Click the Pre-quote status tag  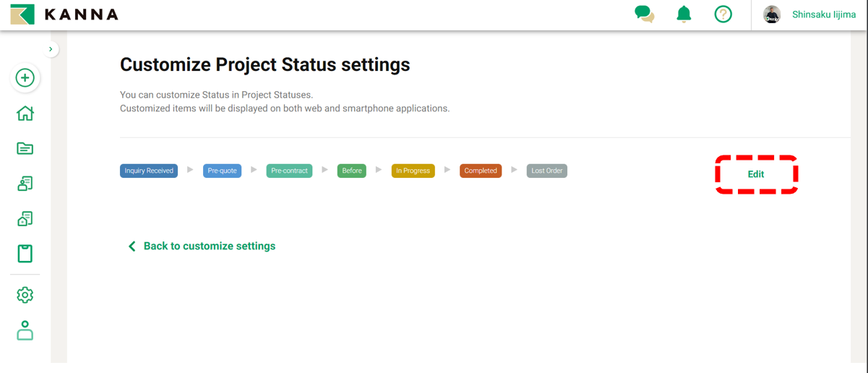tap(222, 171)
